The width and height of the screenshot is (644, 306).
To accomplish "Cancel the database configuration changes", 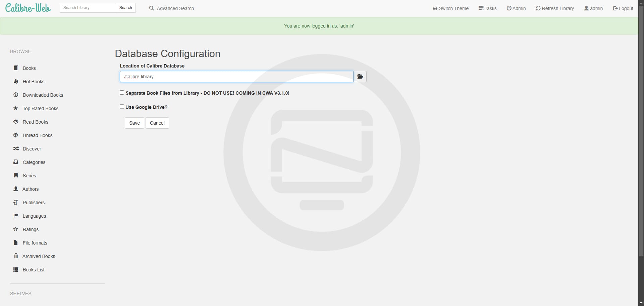I will pyautogui.click(x=157, y=123).
